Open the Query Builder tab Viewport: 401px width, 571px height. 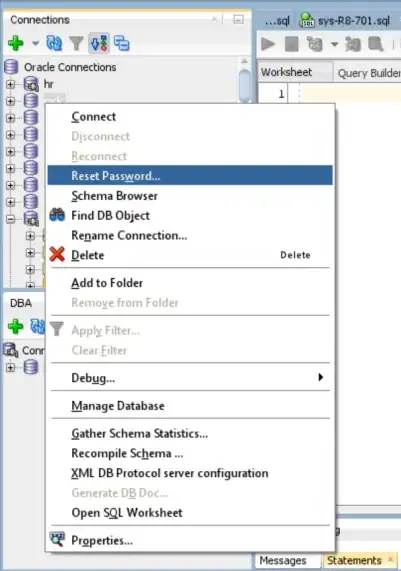[x=368, y=73]
